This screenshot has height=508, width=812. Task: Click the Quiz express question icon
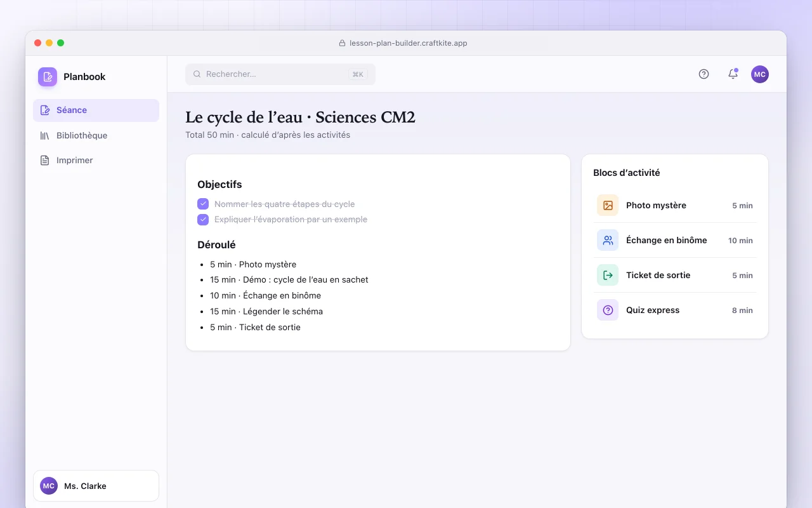(608, 310)
